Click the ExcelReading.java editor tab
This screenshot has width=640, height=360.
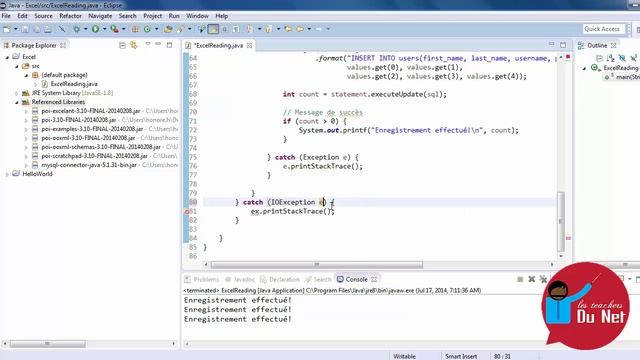218,45
